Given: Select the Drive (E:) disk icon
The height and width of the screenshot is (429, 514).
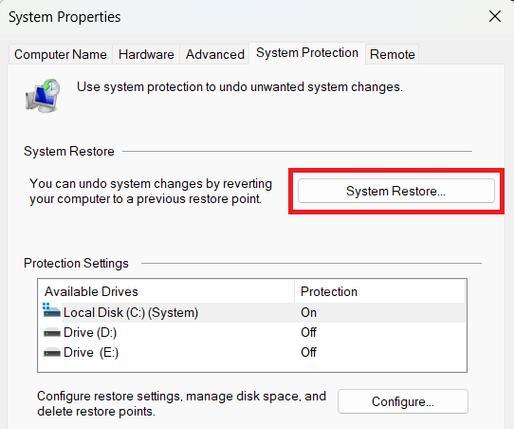Looking at the screenshot, I should [52, 352].
